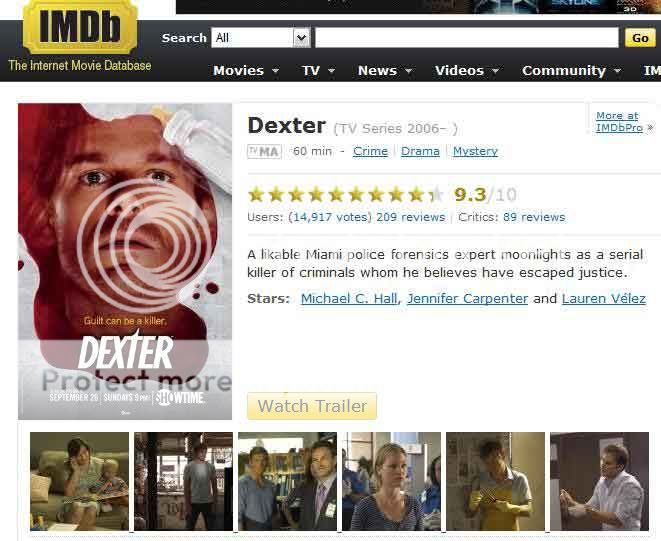Open Michael C. Hall's page
The height and width of the screenshot is (541, 661).
tap(349, 299)
